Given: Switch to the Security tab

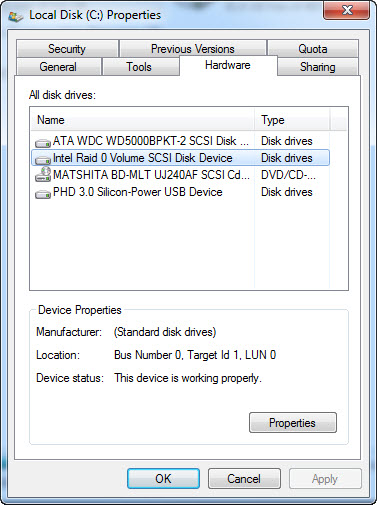Looking at the screenshot, I should tap(67, 49).
